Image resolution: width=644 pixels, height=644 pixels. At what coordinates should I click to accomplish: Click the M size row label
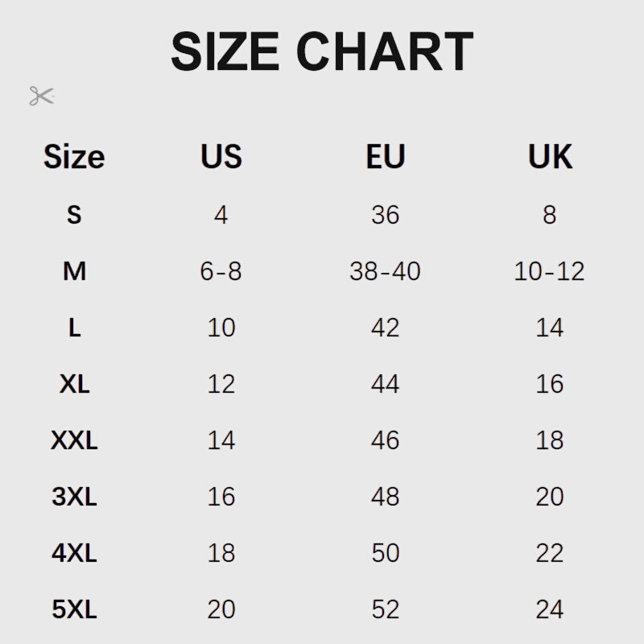pyautogui.click(x=74, y=271)
